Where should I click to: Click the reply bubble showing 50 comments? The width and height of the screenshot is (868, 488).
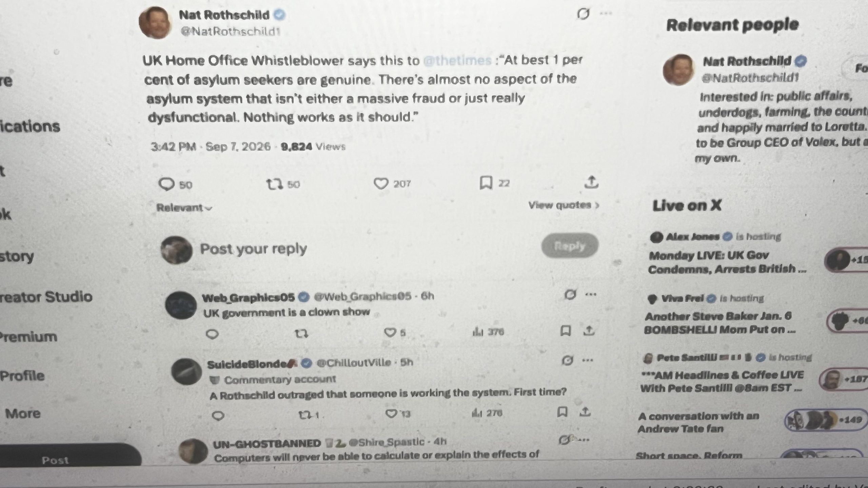[x=175, y=184]
